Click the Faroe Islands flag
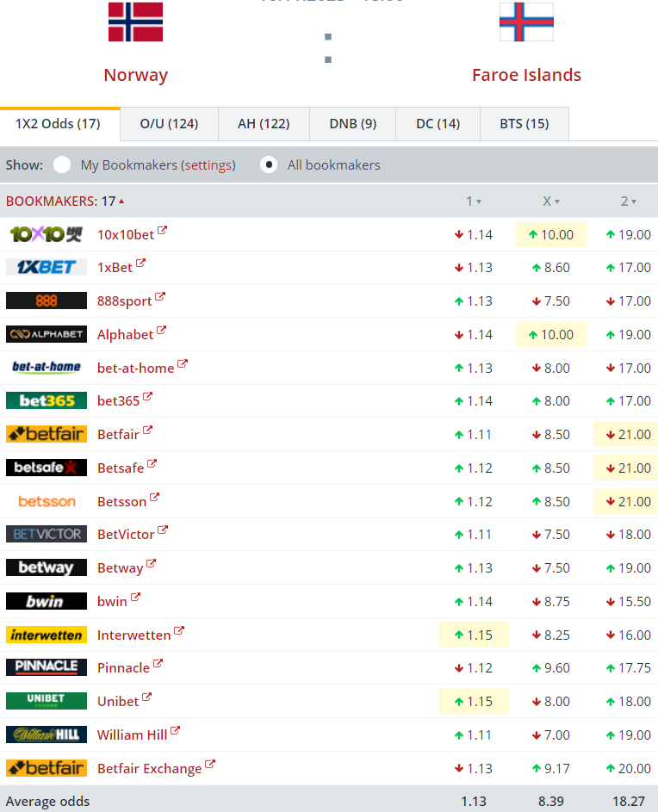 [526, 22]
